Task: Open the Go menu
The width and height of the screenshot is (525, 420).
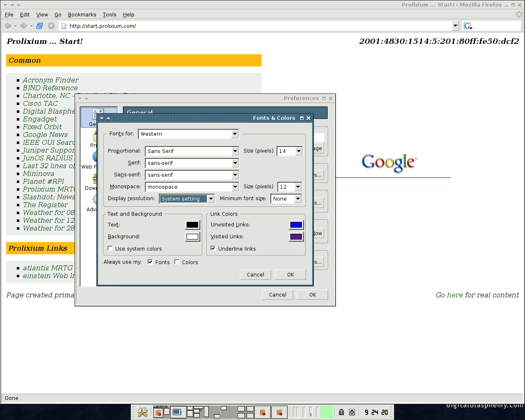Action: click(58, 14)
